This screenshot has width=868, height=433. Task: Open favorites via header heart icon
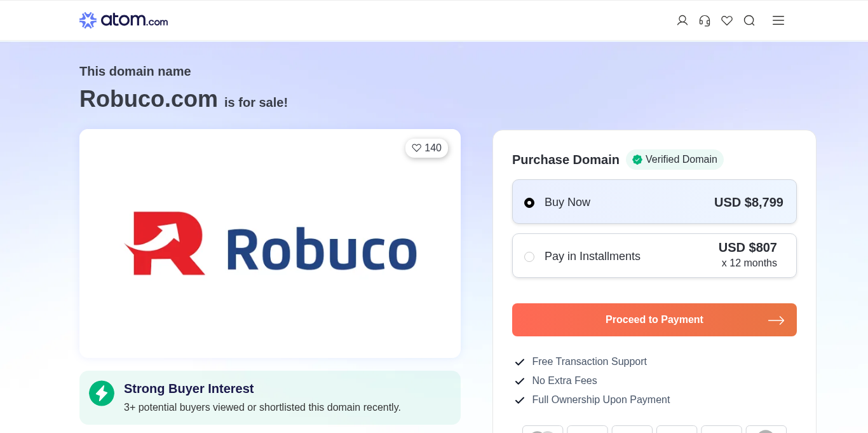point(727,20)
